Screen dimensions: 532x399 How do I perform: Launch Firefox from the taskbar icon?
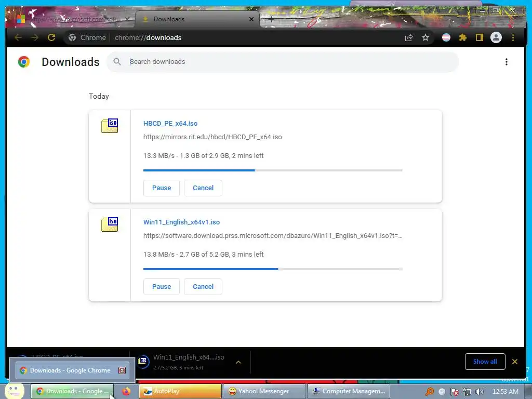126,391
